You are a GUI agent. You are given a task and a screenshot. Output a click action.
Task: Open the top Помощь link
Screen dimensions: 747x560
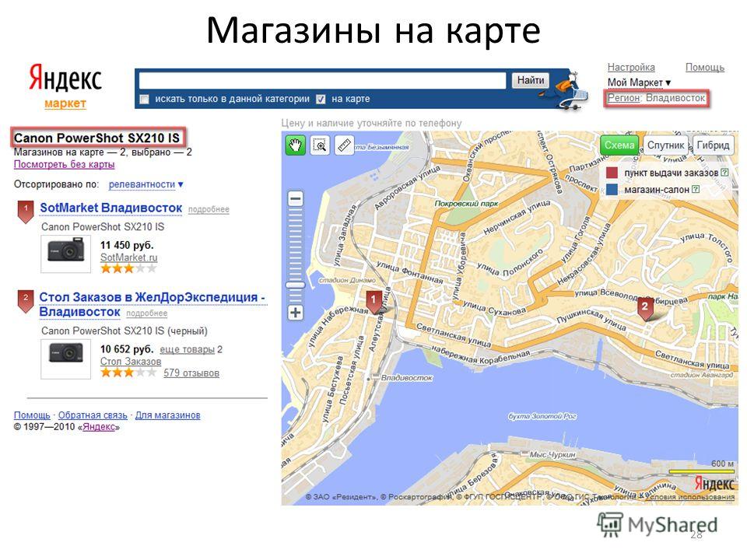pyautogui.click(x=705, y=67)
